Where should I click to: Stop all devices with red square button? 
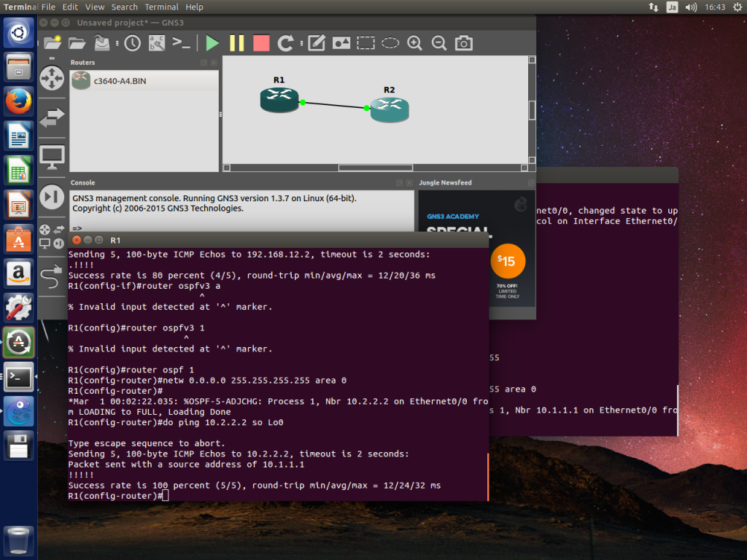click(x=261, y=43)
